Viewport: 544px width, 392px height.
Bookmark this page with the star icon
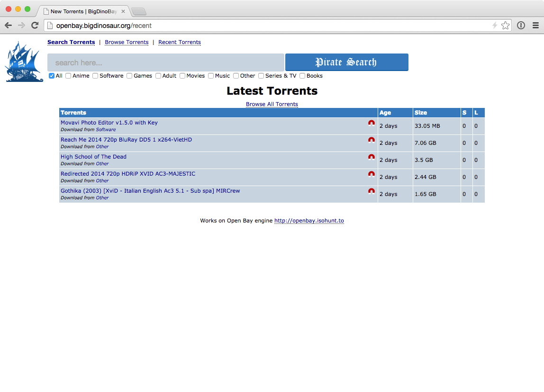pyautogui.click(x=506, y=26)
